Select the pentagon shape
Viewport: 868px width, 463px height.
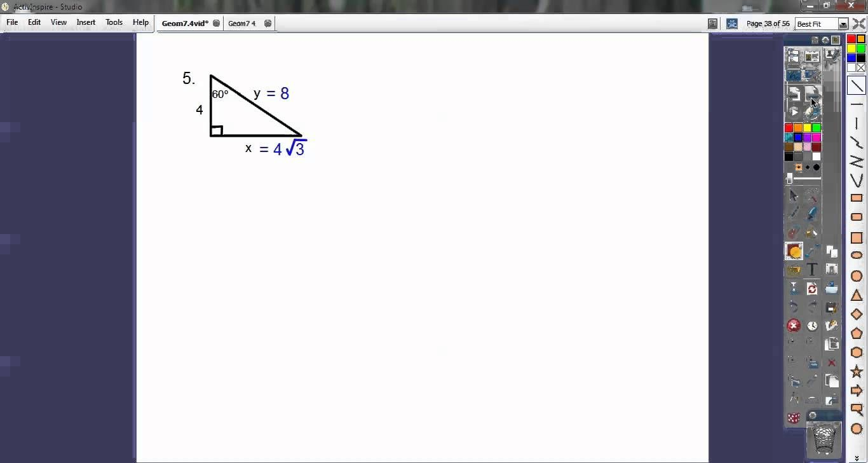click(x=857, y=333)
